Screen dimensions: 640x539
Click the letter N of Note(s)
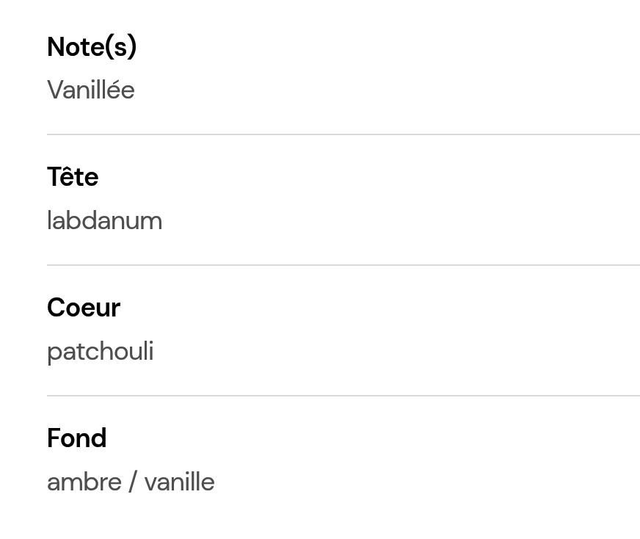(x=57, y=47)
